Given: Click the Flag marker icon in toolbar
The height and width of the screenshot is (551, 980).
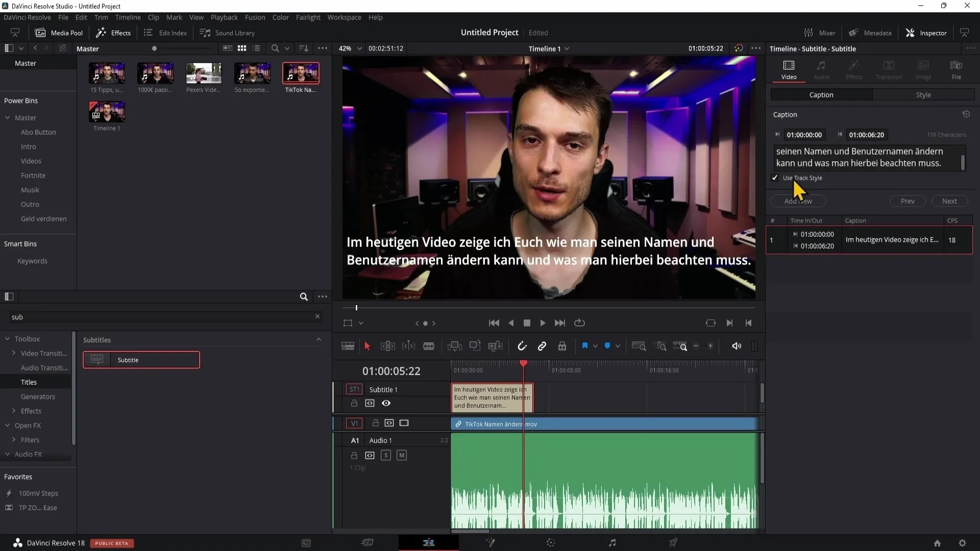Looking at the screenshot, I should [585, 346].
